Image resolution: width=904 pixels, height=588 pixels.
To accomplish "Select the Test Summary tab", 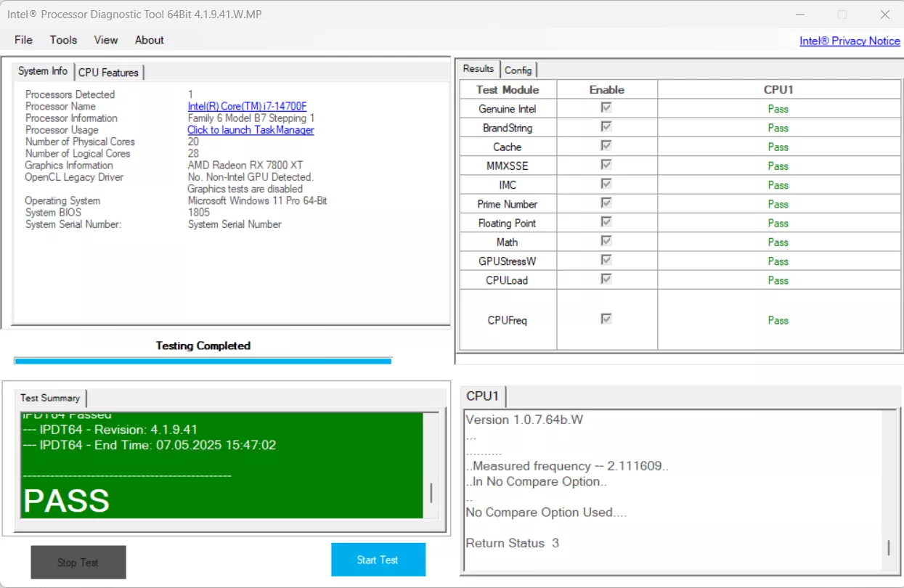I will coord(50,398).
